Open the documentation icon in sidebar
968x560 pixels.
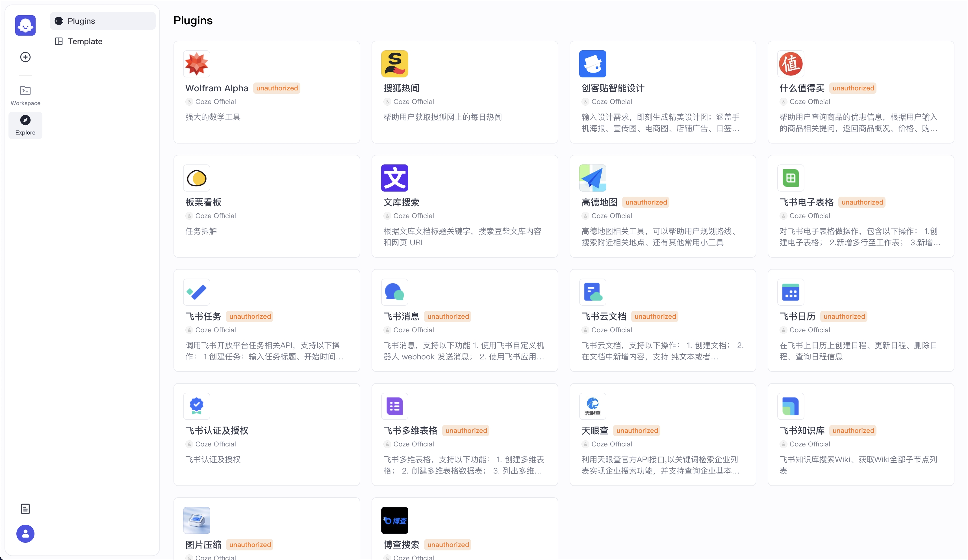(x=25, y=509)
